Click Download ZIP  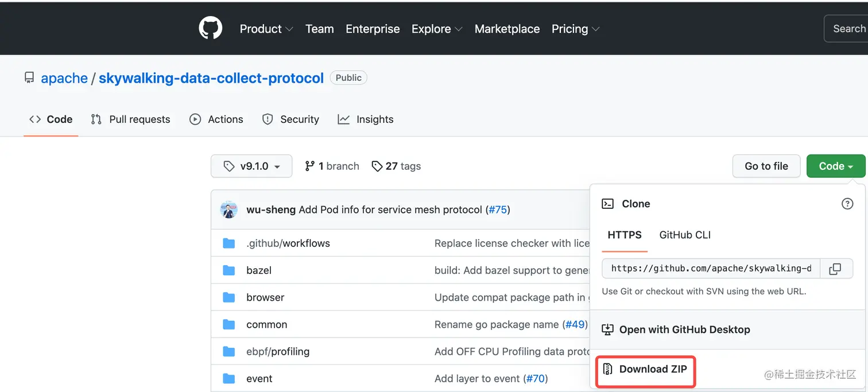pos(645,370)
